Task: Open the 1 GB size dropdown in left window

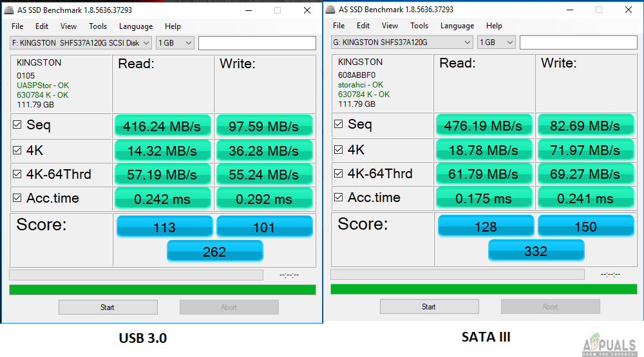Action: [x=175, y=43]
